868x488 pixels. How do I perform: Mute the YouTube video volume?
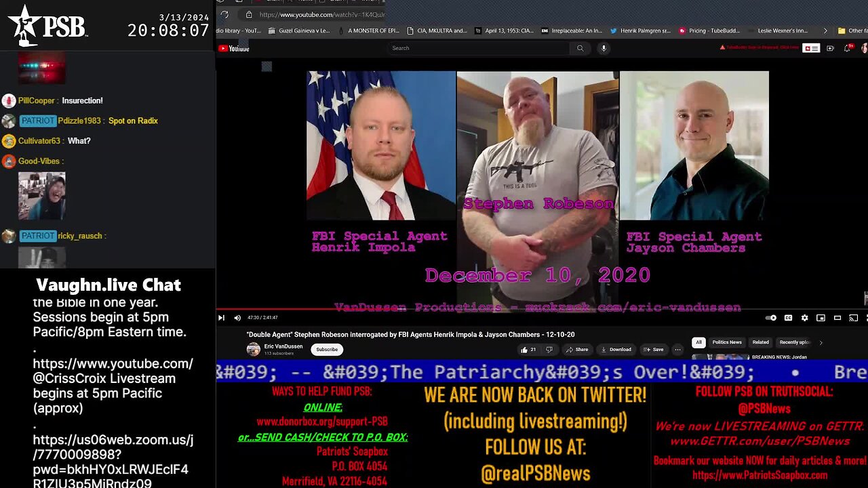237,318
